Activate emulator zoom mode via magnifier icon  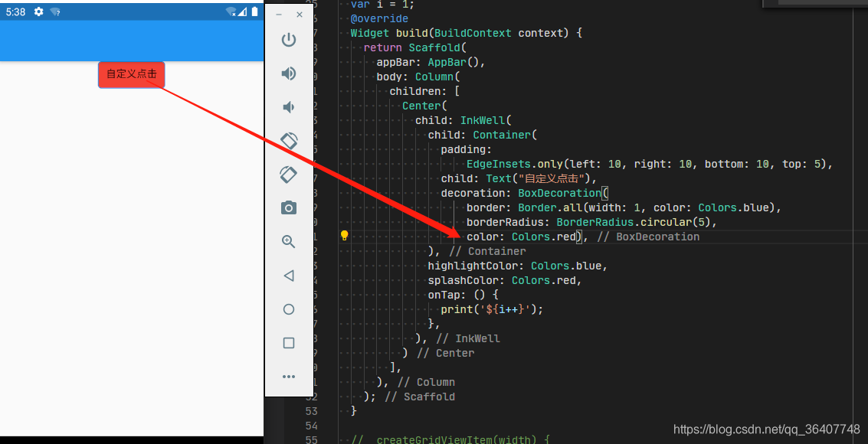click(289, 241)
